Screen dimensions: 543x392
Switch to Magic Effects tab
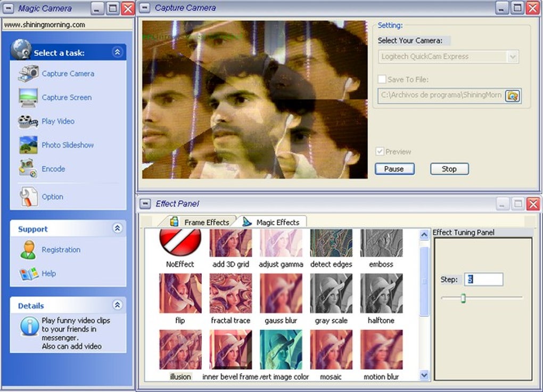pos(271,222)
